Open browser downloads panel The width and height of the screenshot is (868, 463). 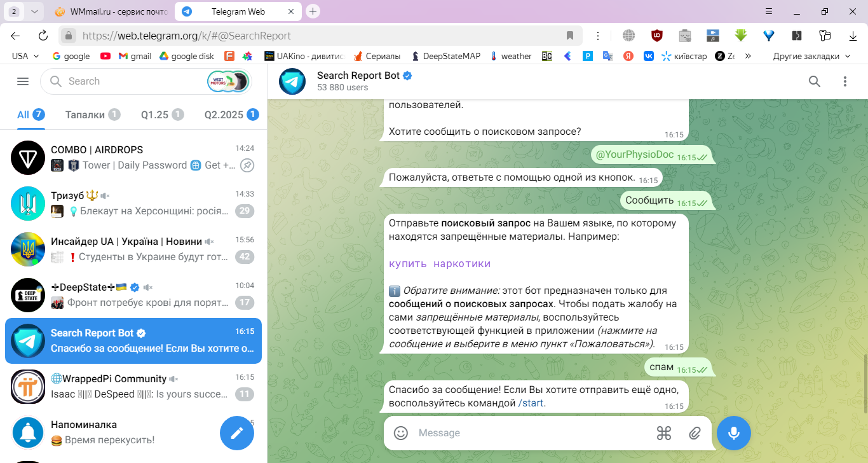(x=851, y=36)
